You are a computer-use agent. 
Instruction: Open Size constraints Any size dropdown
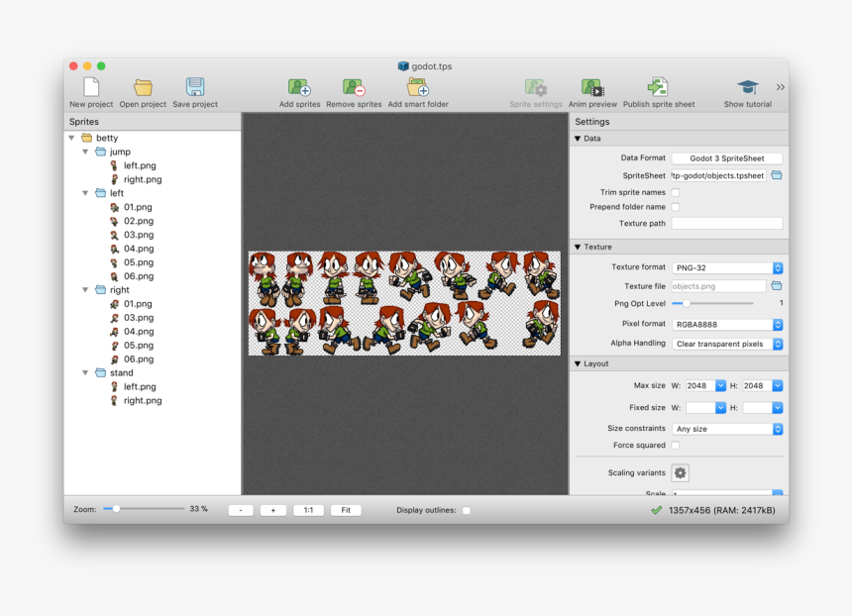(x=727, y=429)
